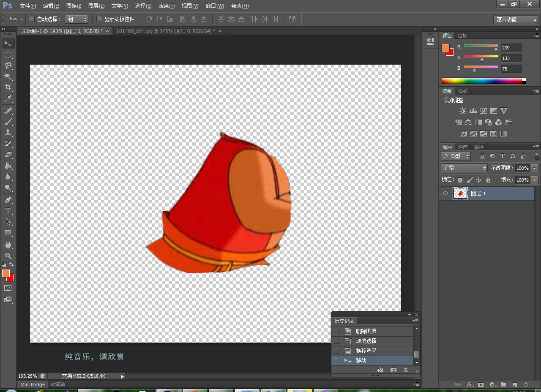Click the color spectrum ramp bar
The width and height of the screenshot is (541, 392).
(482, 81)
